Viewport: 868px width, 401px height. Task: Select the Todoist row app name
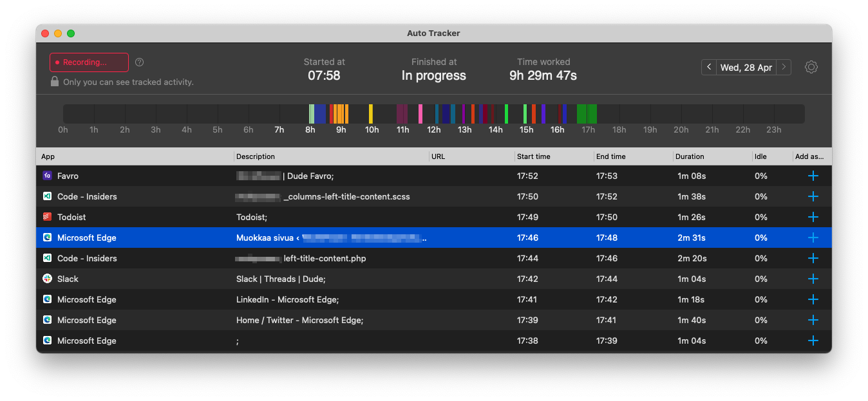(x=71, y=217)
